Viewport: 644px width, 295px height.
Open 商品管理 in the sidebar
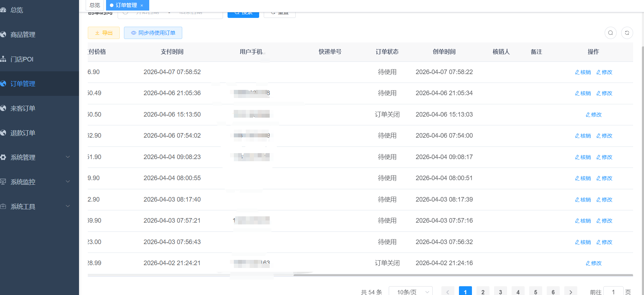[x=23, y=34]
